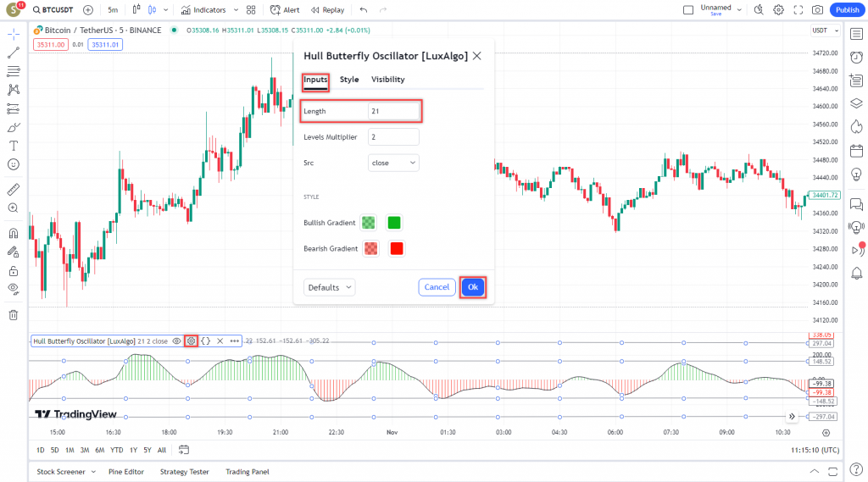The image size is (868, 482).
Task: Click the Length input field
Action: [393, 111]
